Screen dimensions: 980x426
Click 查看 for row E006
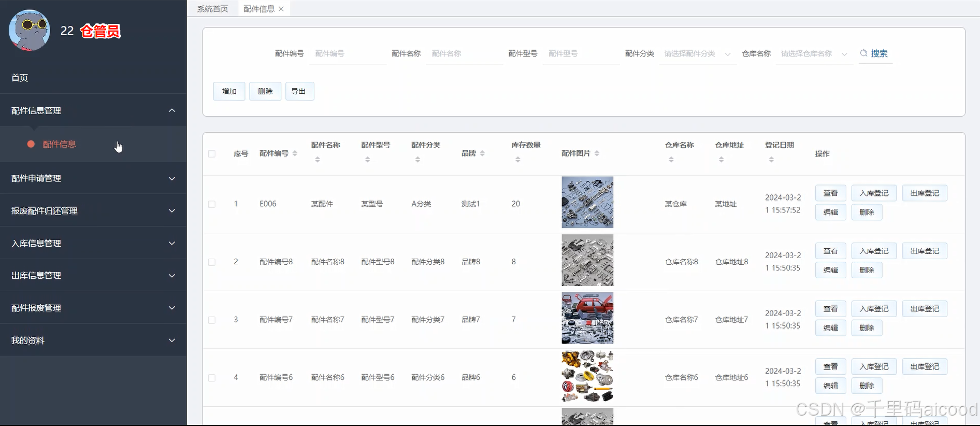click(x=831, y=193)
